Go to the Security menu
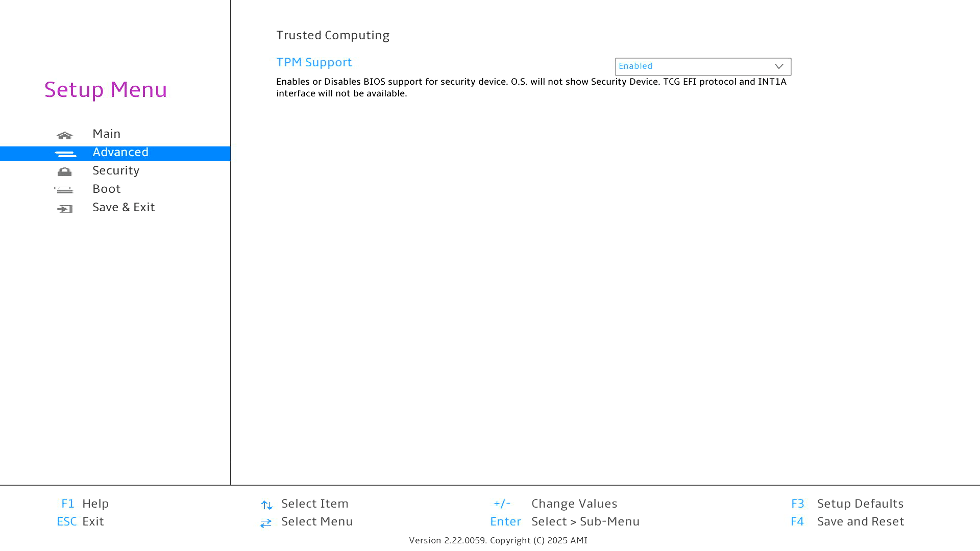 coord(116,170)
